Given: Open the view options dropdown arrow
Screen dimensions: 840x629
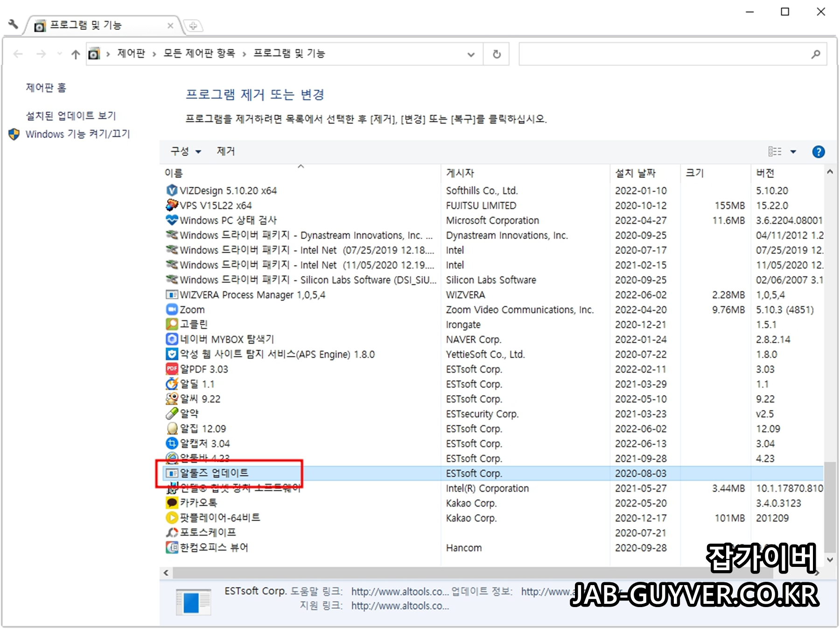Looking at the screenshot, I should point(793,152).
